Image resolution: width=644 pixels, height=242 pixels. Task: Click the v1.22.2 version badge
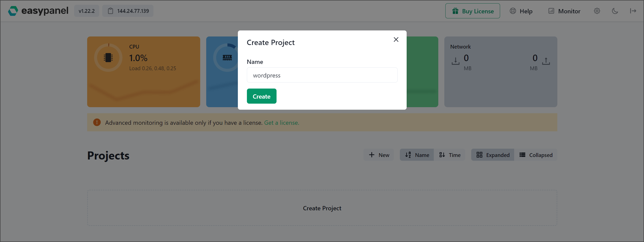[x=86, y=11]
